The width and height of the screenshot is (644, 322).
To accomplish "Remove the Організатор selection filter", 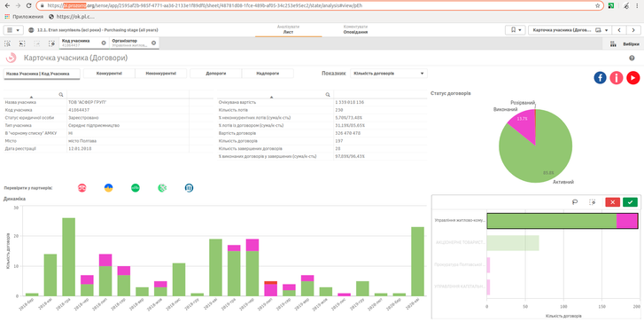I will pyautogui.click(x=153, y=43).
